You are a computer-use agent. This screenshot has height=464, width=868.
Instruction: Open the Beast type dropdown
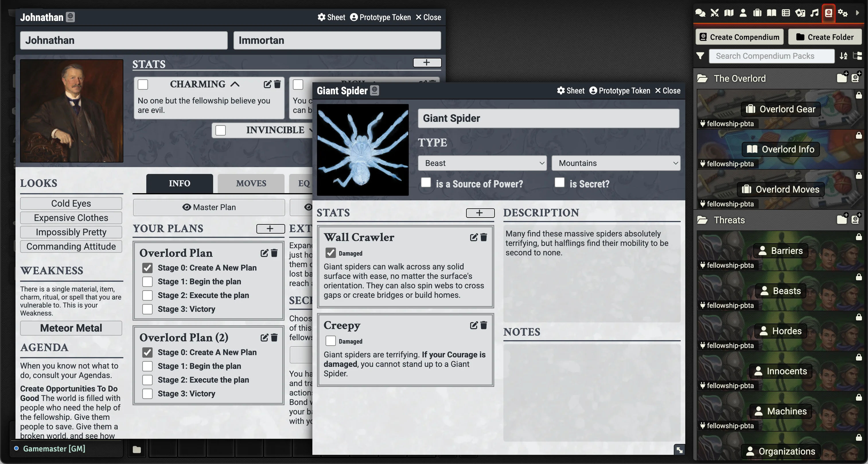(x=482, y=163)
